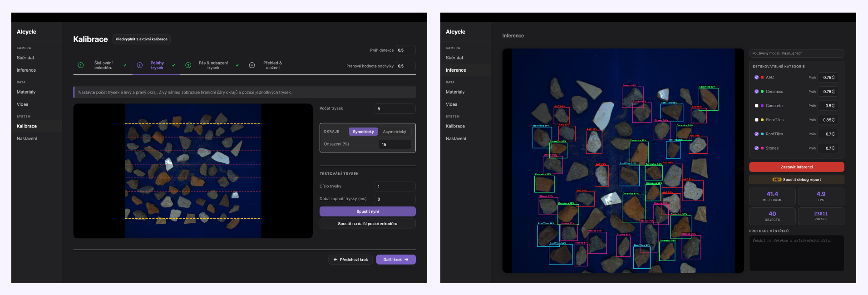Viewport: 868px width, 295px height.
Task: Uncheck the AAC category checkbox
Action: coord(756,78)
